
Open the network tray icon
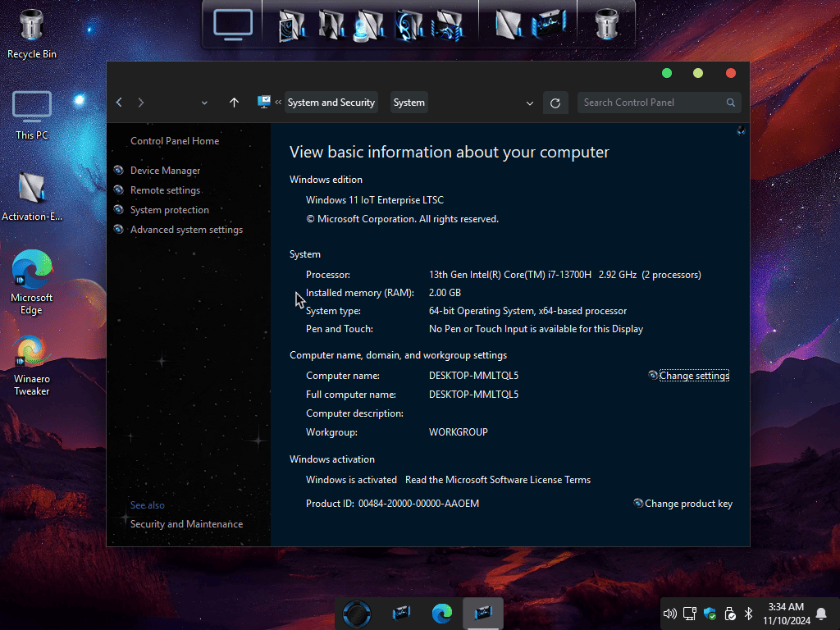click(690, 614)
